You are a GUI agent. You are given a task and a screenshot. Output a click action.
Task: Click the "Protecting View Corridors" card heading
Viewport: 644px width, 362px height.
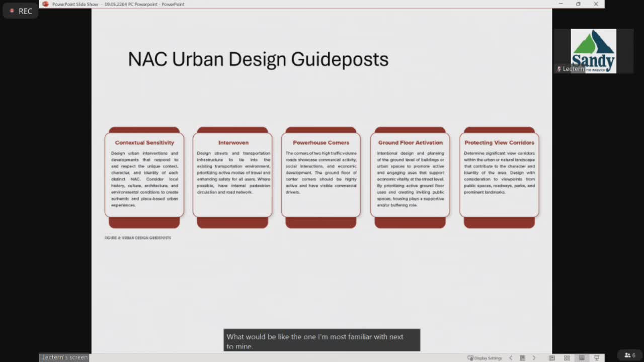(x=499, y=143)
